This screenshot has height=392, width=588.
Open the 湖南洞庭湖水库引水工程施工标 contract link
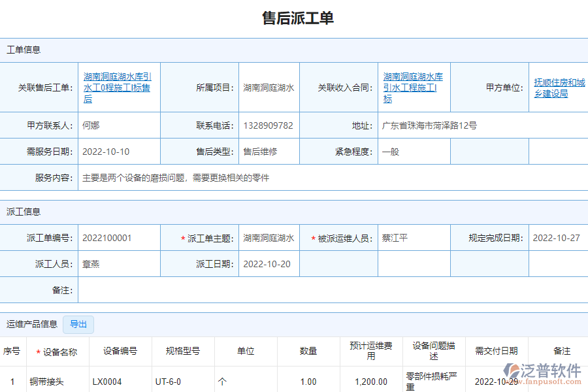pyautogui.click(x=413, y=88)
